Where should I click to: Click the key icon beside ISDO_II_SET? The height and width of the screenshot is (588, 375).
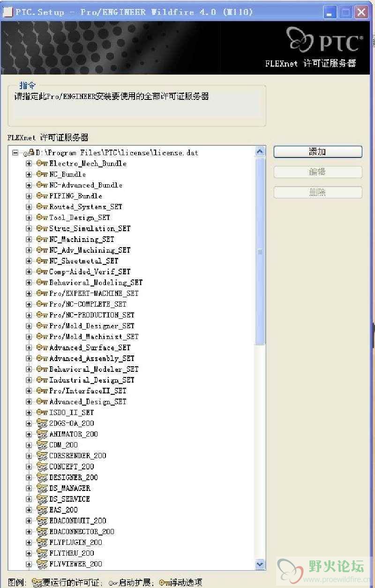[x=42, y=412]
